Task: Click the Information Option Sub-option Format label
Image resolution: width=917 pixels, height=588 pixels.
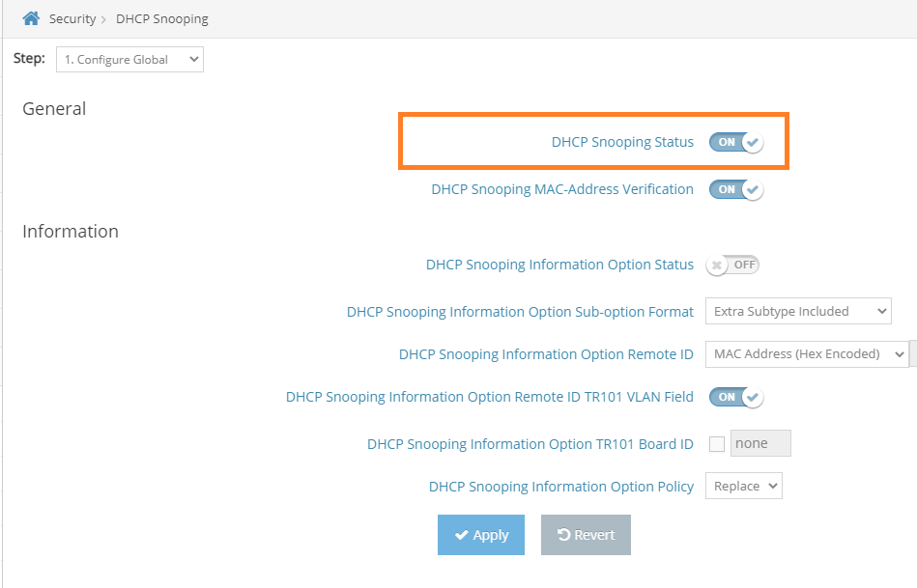Action: click(x=520, y=311)
